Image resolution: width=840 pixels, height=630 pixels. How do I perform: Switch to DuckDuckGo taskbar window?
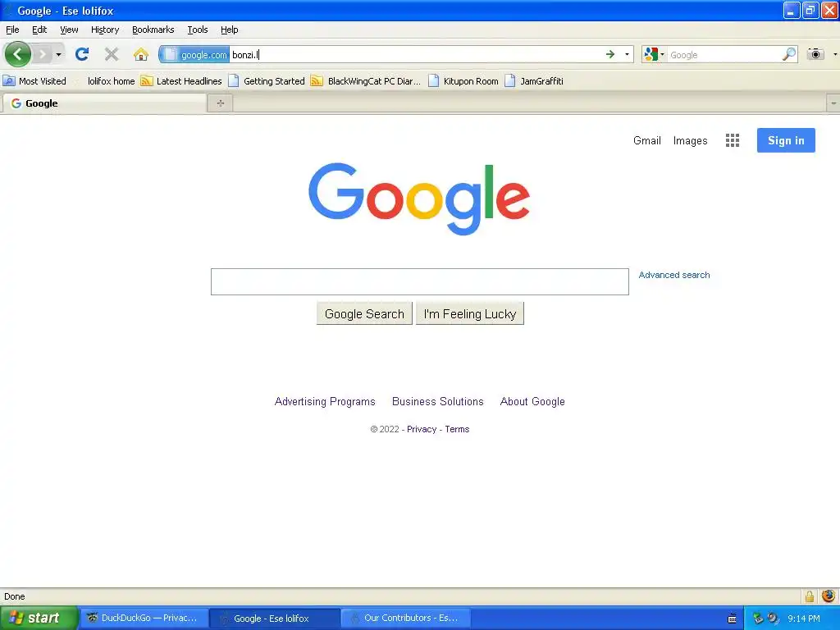144,619
